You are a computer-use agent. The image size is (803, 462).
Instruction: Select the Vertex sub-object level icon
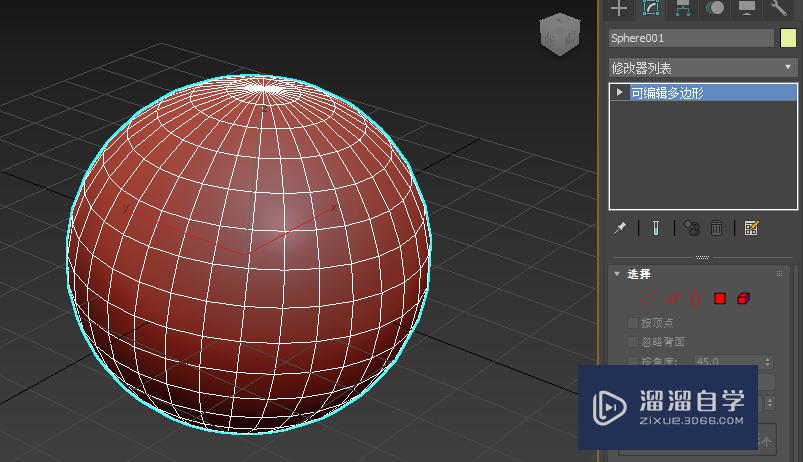point(648,298)
